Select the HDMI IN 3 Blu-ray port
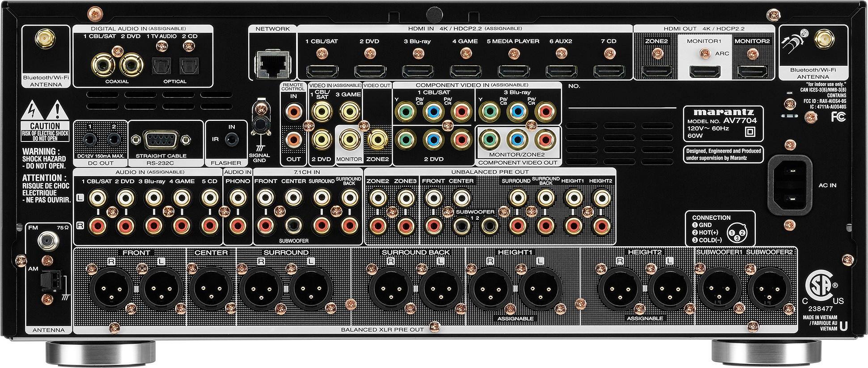Image resolution: width=868 pixels, height=368 pixels. (417, 71)
